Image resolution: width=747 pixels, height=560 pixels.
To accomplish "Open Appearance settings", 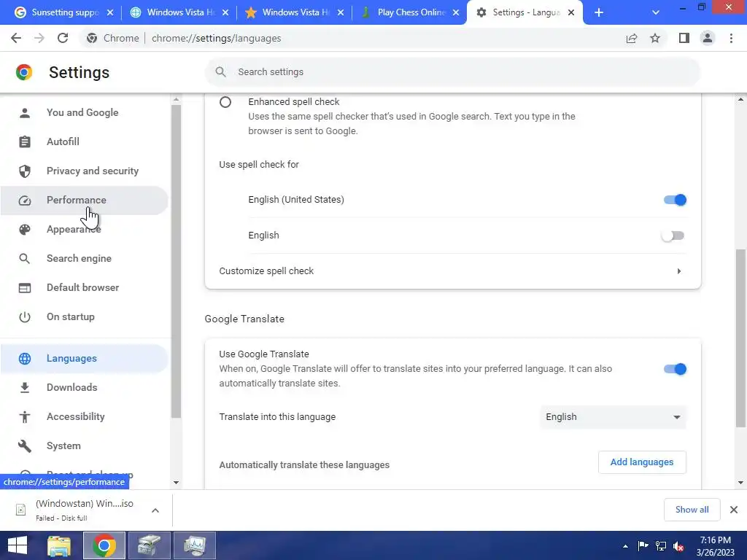I will tap(84, 230).
